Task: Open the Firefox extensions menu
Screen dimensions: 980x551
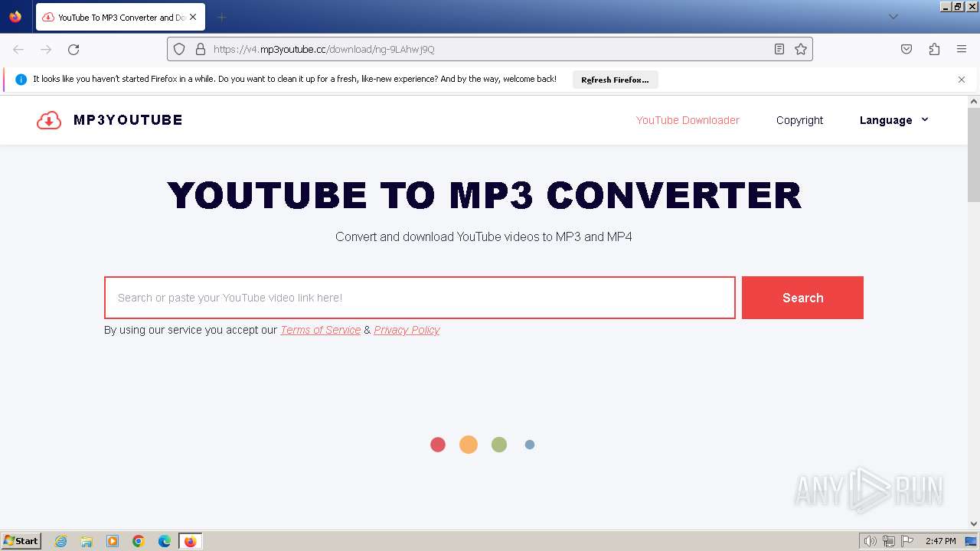Action: [x=934, y=49]
